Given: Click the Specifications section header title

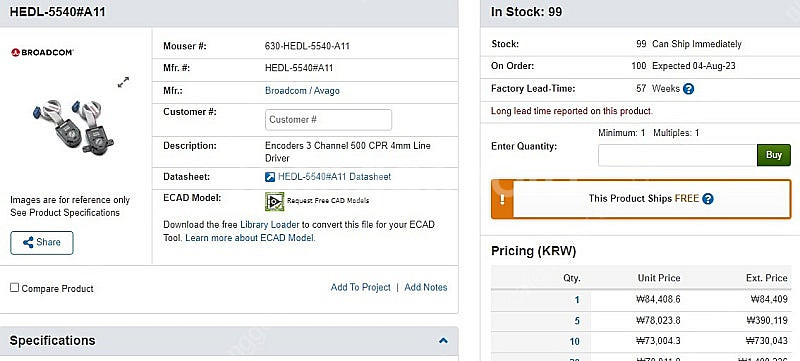Looking at the screenshot, I should click(x=53, y=341).
